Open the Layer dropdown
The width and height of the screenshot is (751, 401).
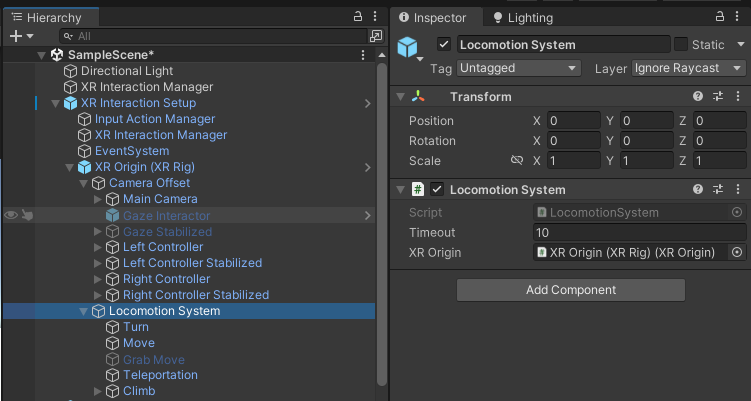pos(689,68)
